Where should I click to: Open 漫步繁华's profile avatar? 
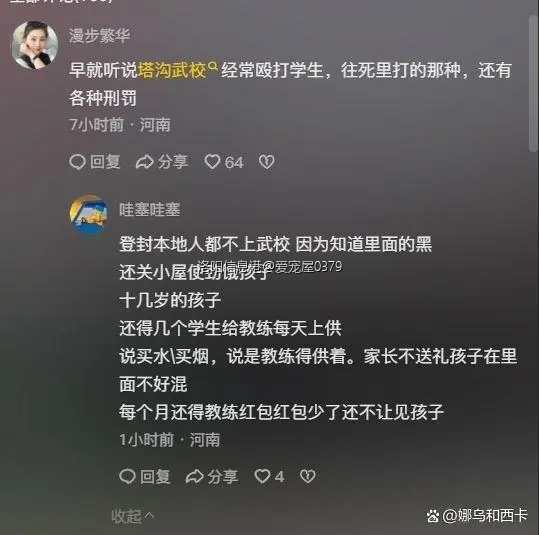click(35, 44)
